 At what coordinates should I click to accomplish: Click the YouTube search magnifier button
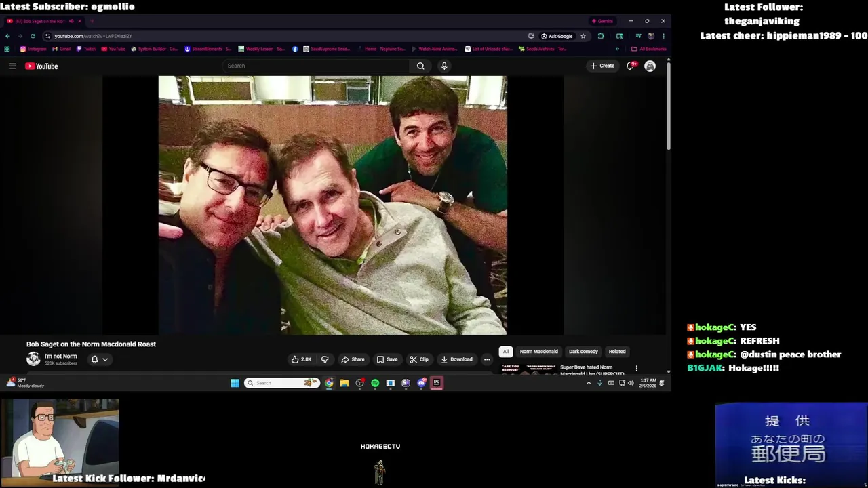[x=420, y=66]
